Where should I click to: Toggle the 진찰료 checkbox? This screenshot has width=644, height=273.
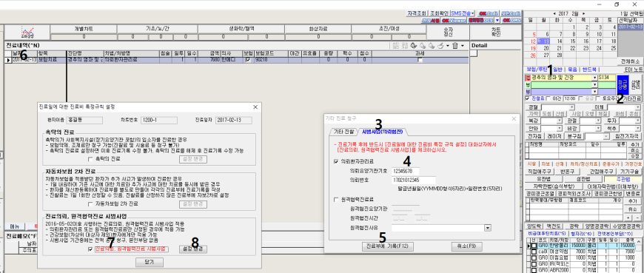528,98
